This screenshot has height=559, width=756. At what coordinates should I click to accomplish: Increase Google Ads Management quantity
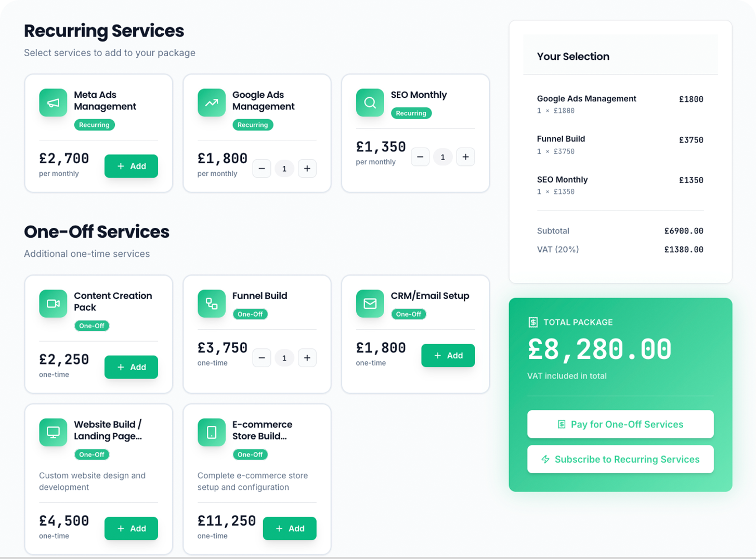pyautogui.click(x=307, y=168)
